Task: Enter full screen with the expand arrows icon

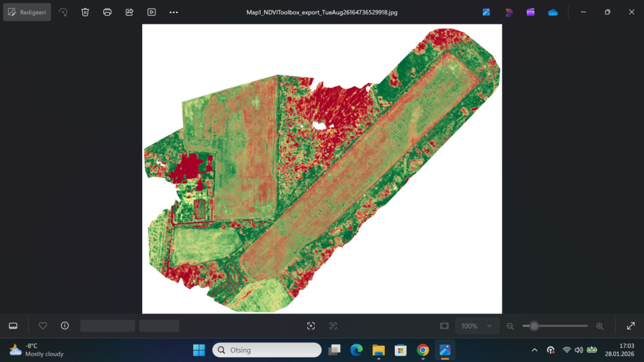Action: (x=631, y=326)
